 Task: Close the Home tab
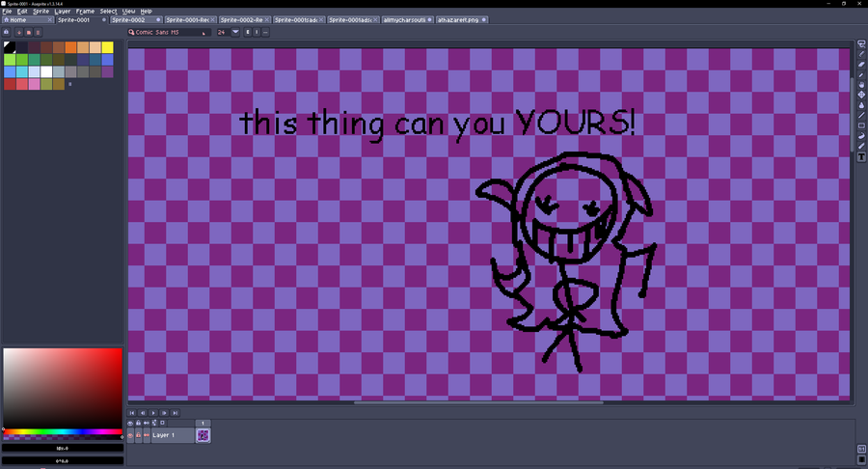[x=50, y=20]
